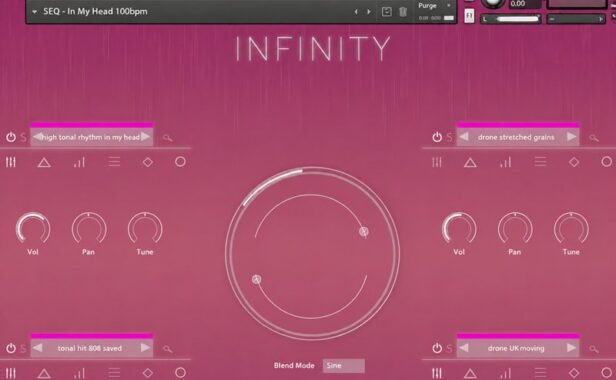
Task: Select previous sound for drone stretched grains
Action: click(x=464, y=137)
